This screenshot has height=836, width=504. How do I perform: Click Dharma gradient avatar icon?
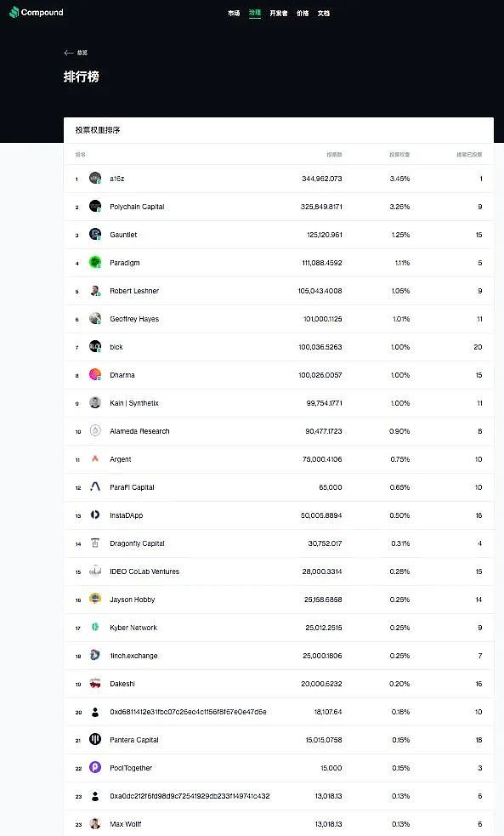[95, 375]
